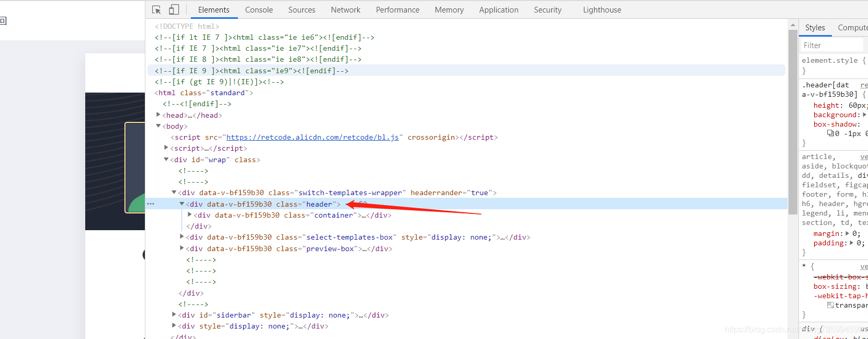Screen dimensions: 868x339
Task: Activate the inspect element picker icon
Action: tap(156, 10)
